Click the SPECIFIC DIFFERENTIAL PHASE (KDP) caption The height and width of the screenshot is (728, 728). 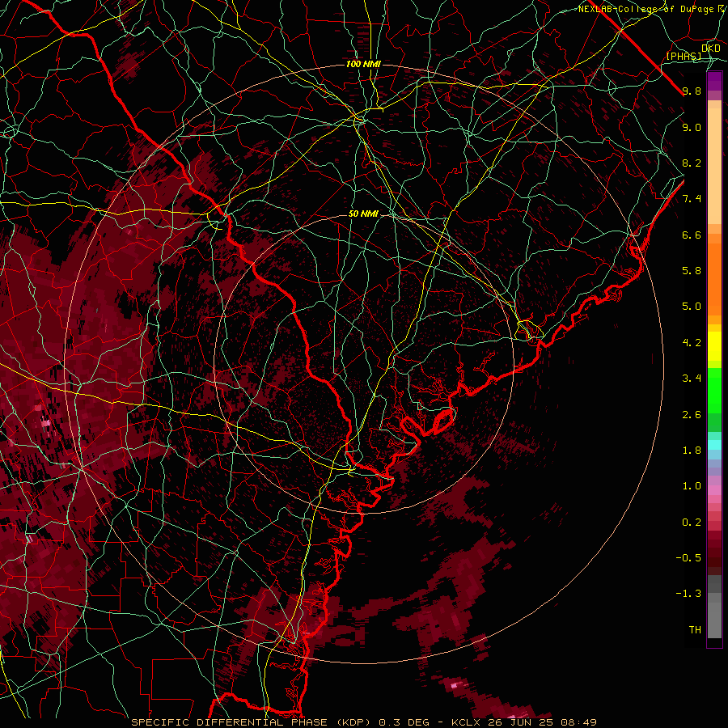pyautogui.click(x=252, y=722)
